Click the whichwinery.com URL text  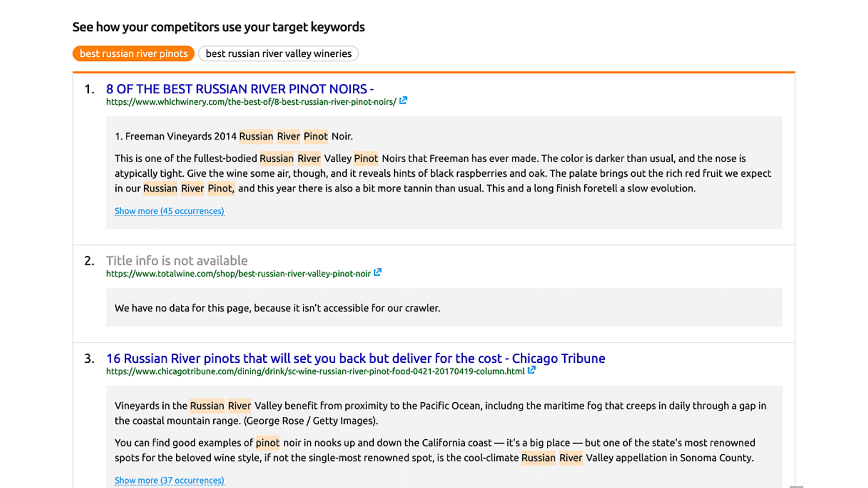coord(250,101)
